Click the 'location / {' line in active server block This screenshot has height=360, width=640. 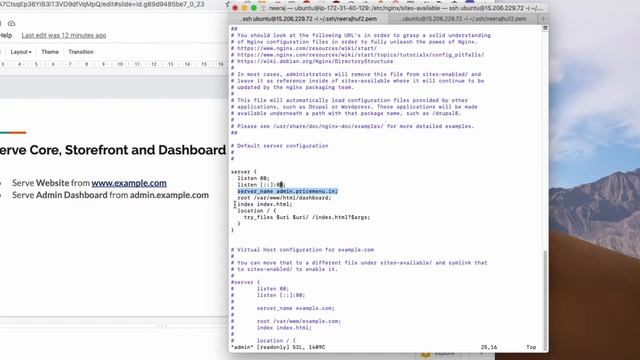[257, 211]
